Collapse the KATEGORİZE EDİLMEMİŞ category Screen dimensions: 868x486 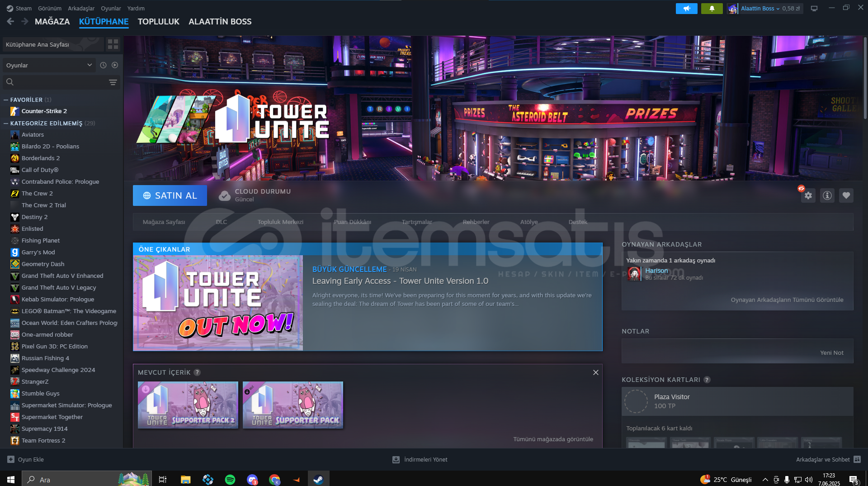6,124
